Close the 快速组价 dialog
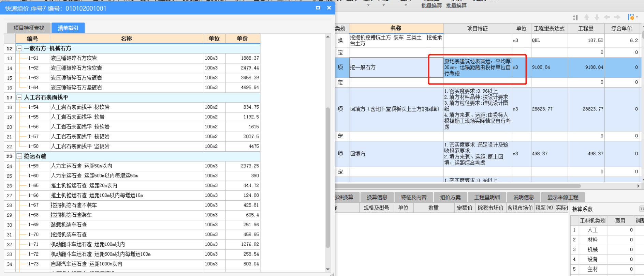The image size is (644, 276). coord(329,8)
